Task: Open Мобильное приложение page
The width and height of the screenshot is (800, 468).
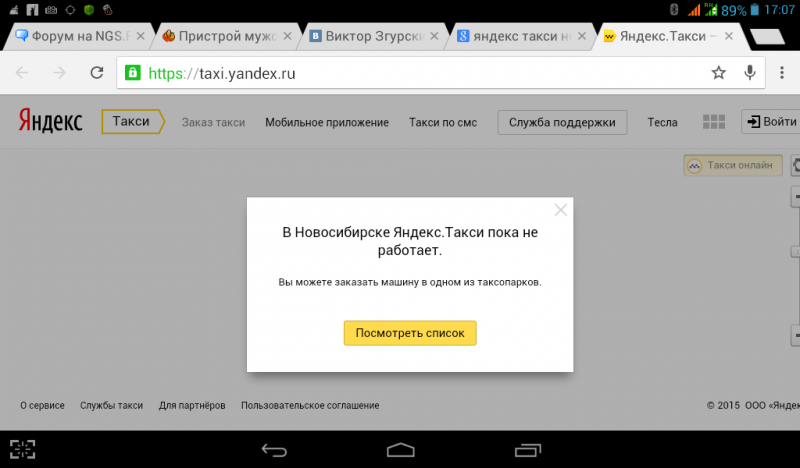Action: point(327,122)
